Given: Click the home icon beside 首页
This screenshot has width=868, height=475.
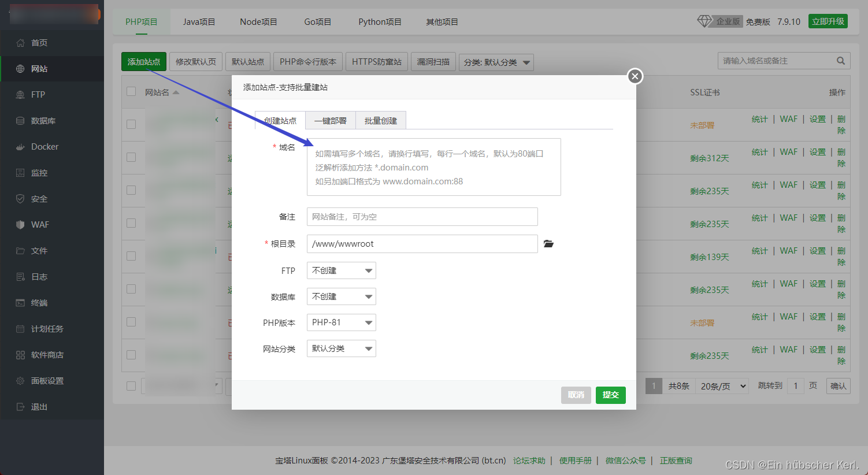Looking at the screenshot, I should (20, 43).
